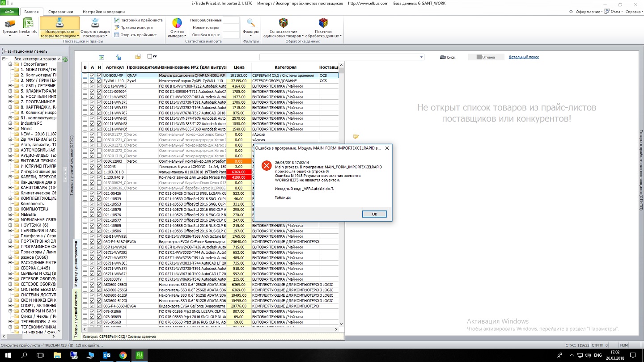This screenshot has height=362, width=644.
Task: Open Настройки прайс-листа settings
Action: 138,20
